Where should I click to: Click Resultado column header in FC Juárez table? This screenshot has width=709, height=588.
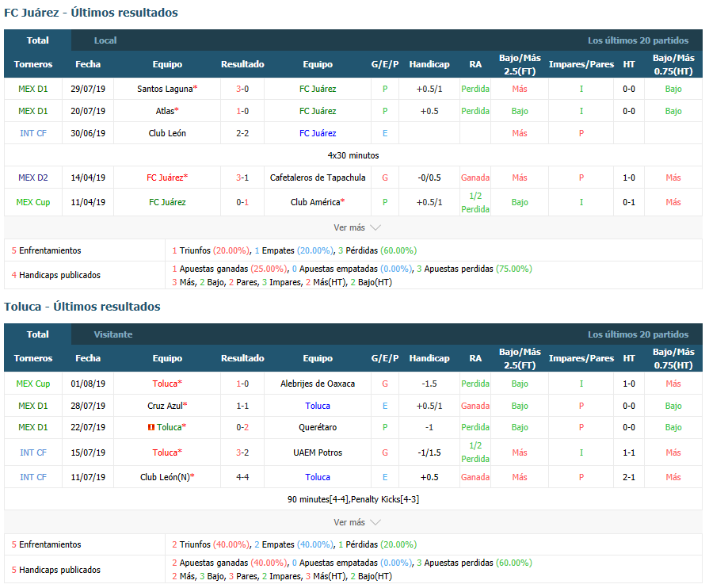click(242, 64)
